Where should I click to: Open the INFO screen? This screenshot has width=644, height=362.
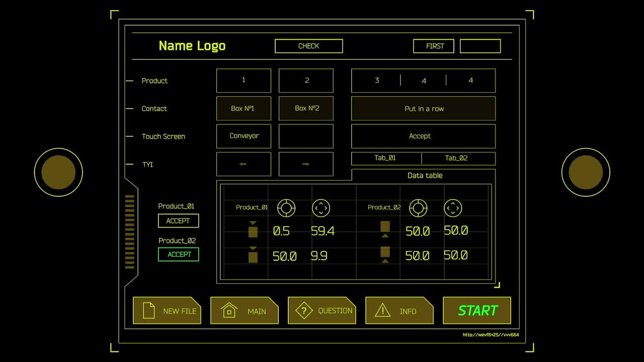(399, 311)
